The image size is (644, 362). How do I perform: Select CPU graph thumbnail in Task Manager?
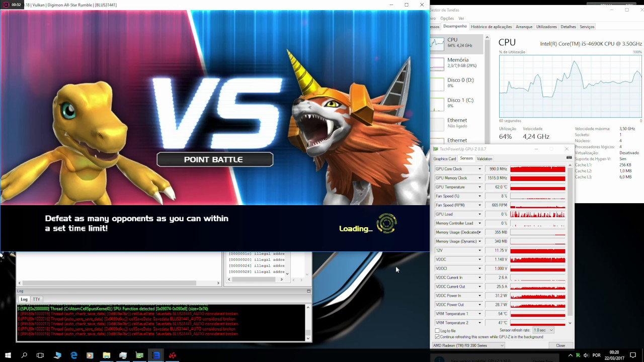click(x=437, y=43)
